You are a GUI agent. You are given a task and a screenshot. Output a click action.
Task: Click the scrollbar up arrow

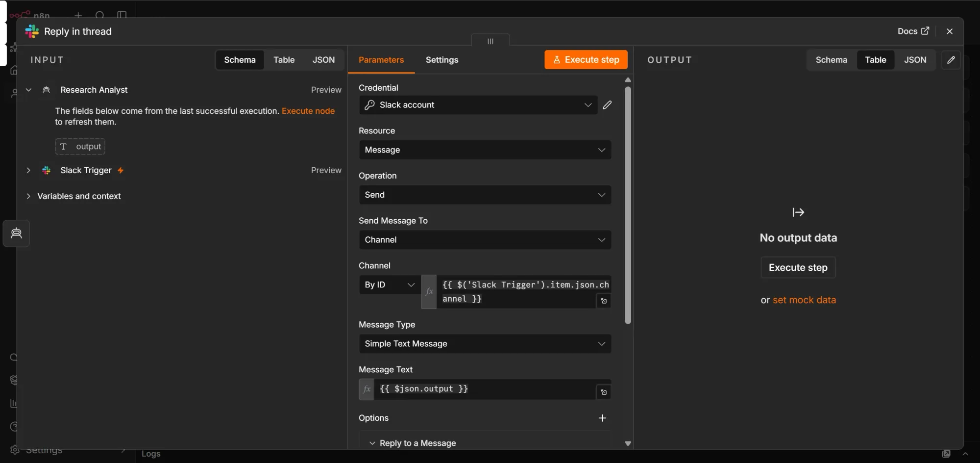pyautogui.click(x=628, y=80)
